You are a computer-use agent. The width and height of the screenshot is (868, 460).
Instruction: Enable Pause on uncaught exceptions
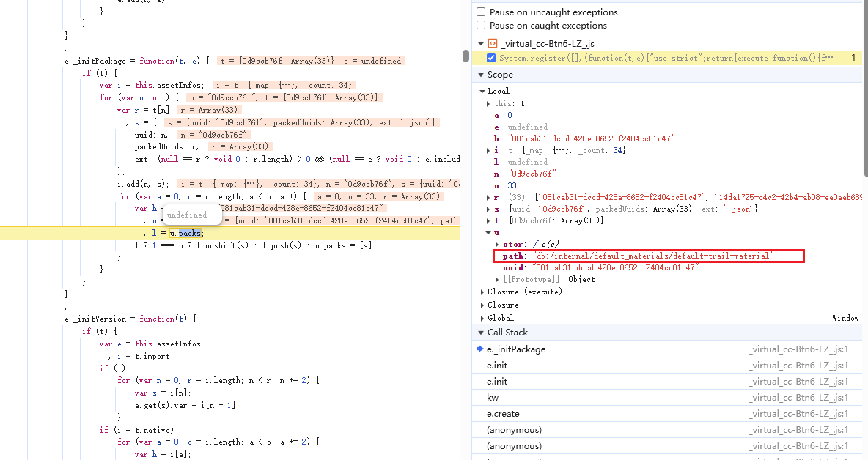[x=481, y=12]
